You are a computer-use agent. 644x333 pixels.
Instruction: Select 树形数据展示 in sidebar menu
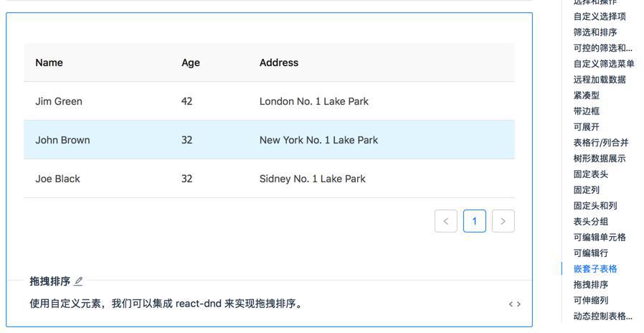coord(599,159)
